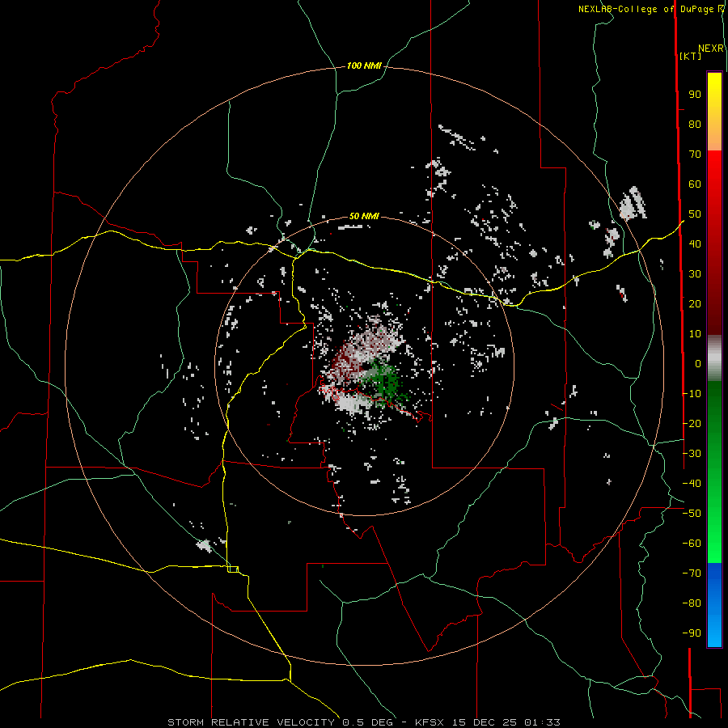Click the -90 value on the velocity scale

click(692, 633)
